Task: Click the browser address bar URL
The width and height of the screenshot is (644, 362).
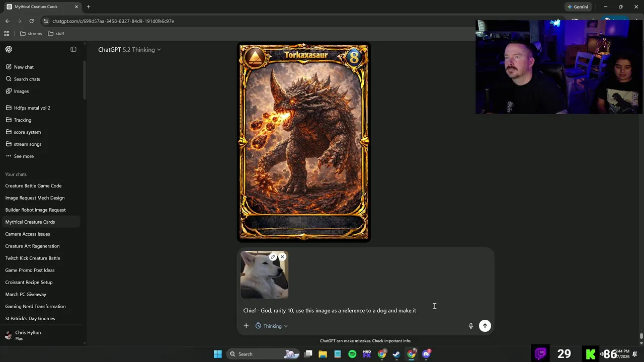Action: pos(113,21)
